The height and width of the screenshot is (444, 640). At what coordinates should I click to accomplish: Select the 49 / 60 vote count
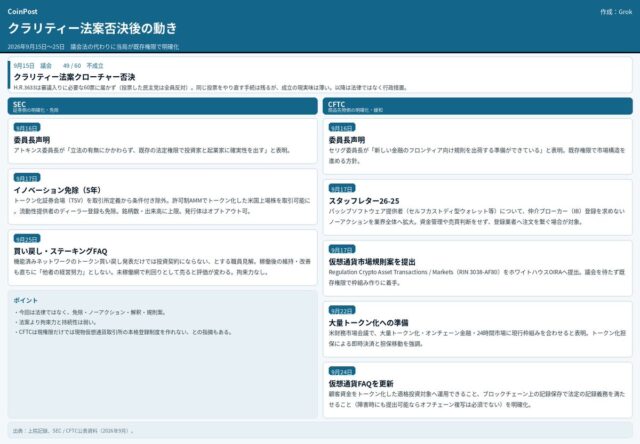72,66
